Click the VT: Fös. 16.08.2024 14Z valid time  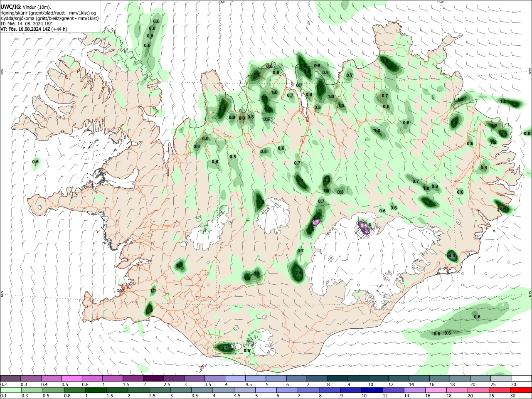click(x=25, y=29)
